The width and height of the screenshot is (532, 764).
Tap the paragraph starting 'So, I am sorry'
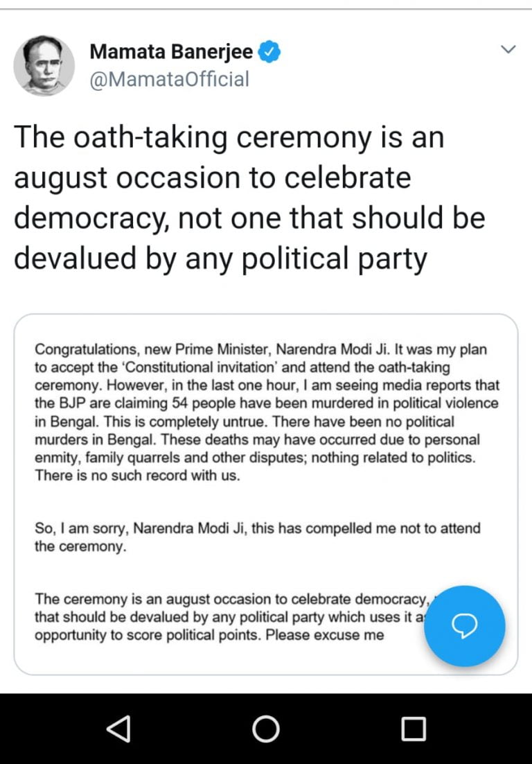tap(260, 536)
